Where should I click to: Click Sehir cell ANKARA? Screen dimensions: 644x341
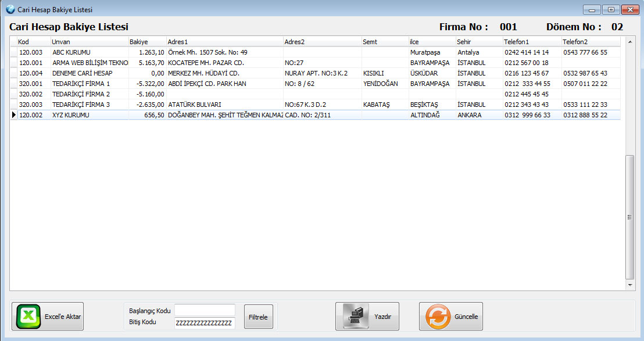coord(480,115)
